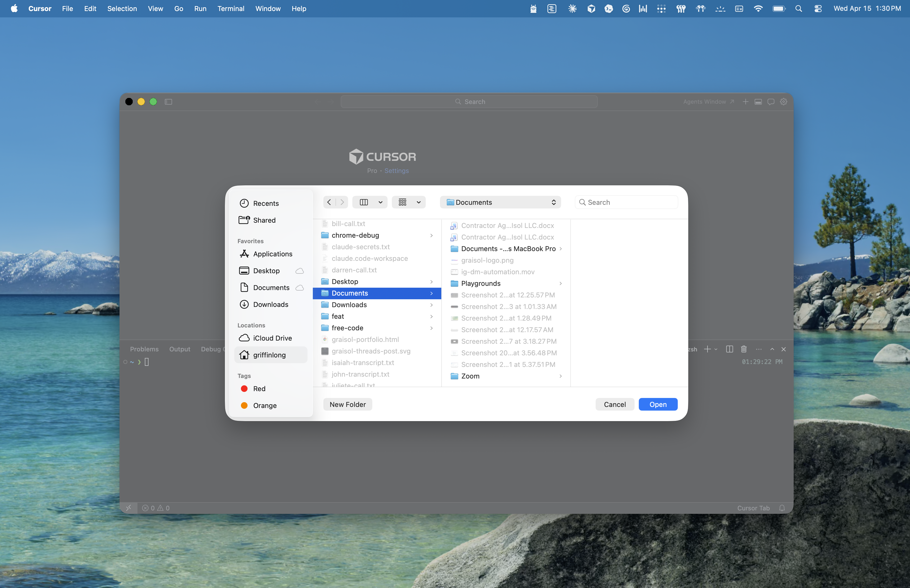Cancel the file open dialog
This screenshot has height=588, width=910.
click(x=614, y=404)
